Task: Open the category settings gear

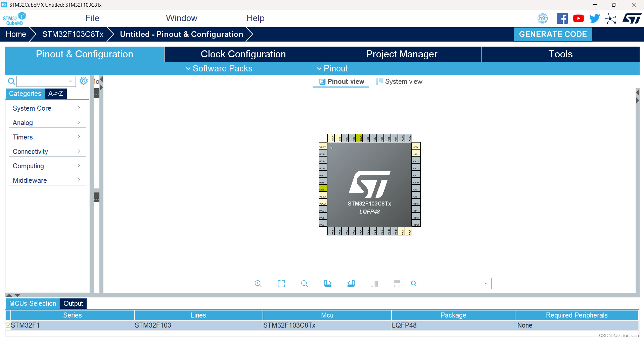Action: (x=84, y=81)
